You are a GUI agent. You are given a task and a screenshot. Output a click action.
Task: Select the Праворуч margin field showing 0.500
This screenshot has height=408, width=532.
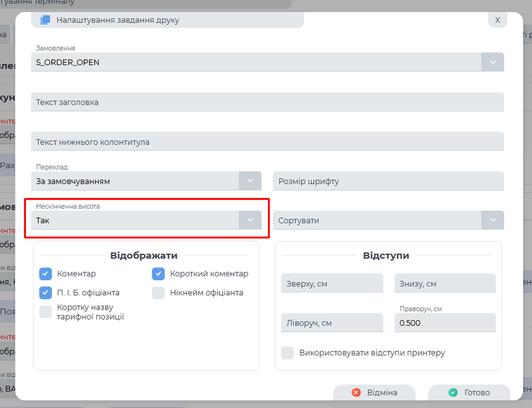[445, 322]
